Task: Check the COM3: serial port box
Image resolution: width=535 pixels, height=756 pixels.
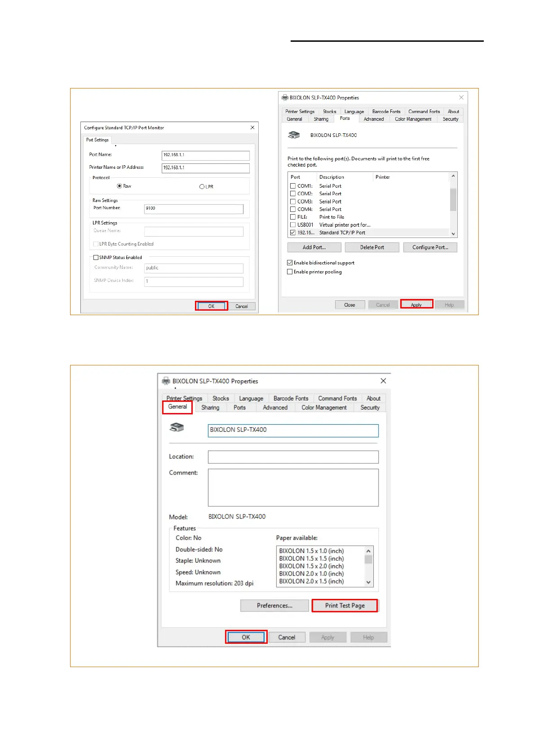Action: (x=293, y=202)
